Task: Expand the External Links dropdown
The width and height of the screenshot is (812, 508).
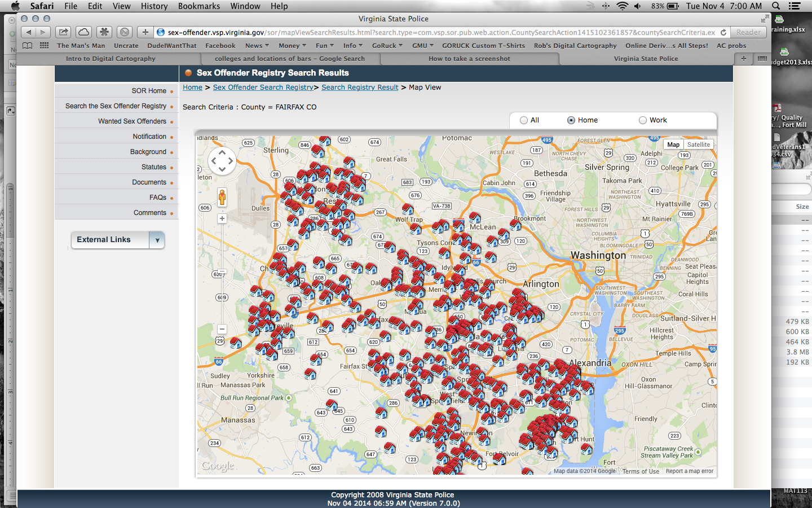Action: click(x=157, y=240)
